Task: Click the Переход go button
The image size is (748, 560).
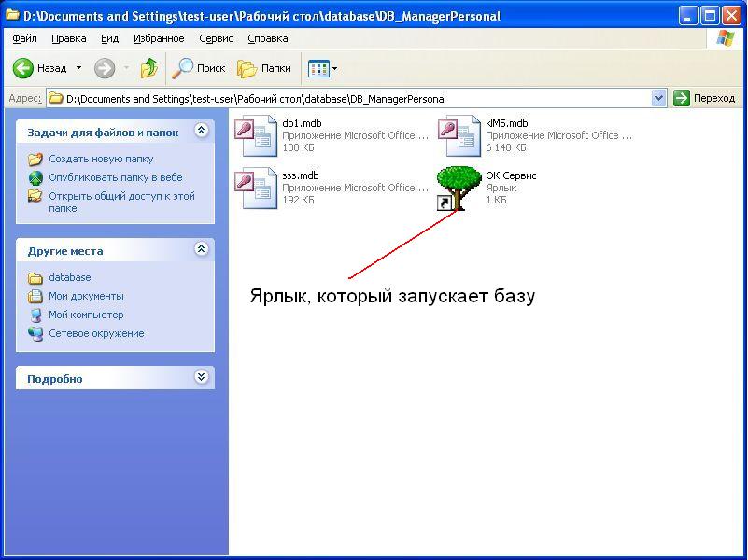Action: click(705, 99)
